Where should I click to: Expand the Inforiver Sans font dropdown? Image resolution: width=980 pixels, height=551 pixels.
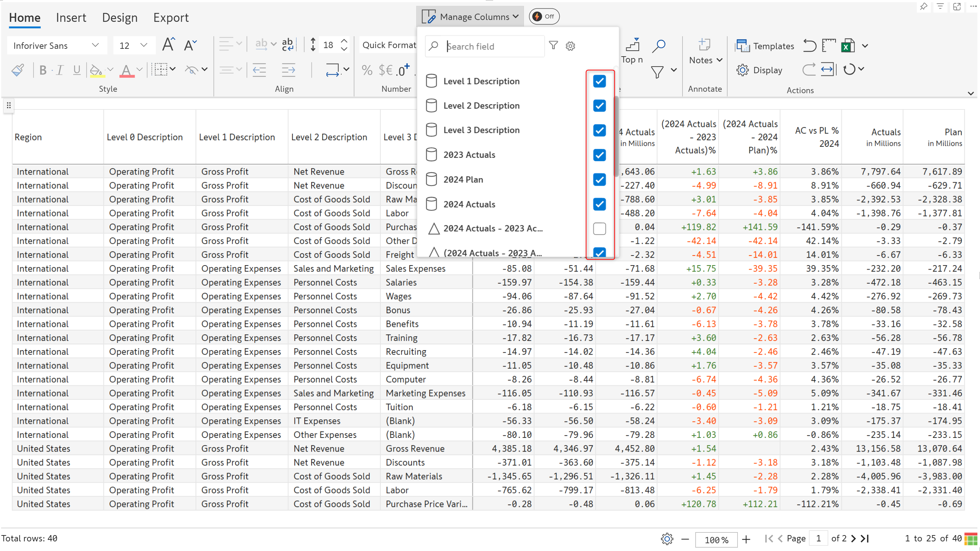95,45
